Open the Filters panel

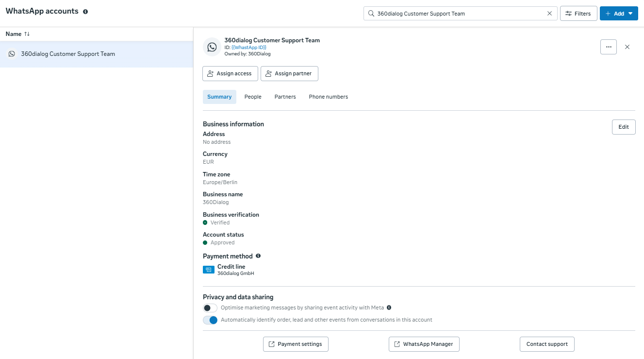[x=578, y=14]
